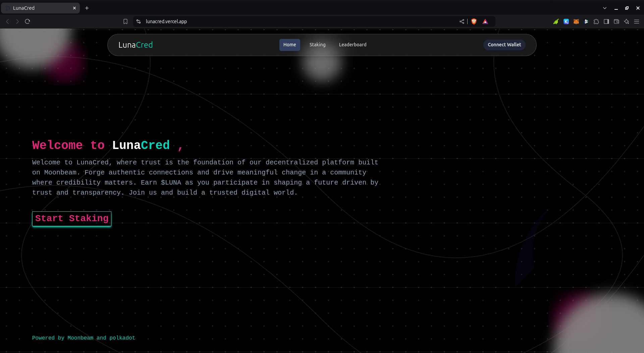Viewport: 644px width, 353px height.
Task: Click the Connect Wallet button
Action: [504, 45]
